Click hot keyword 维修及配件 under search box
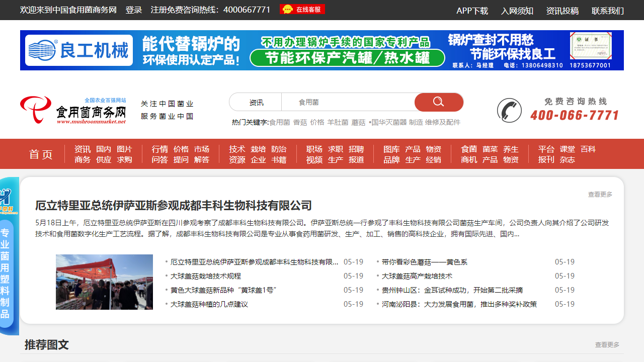The height and width of the screenshot is (362, 644). 443,122
